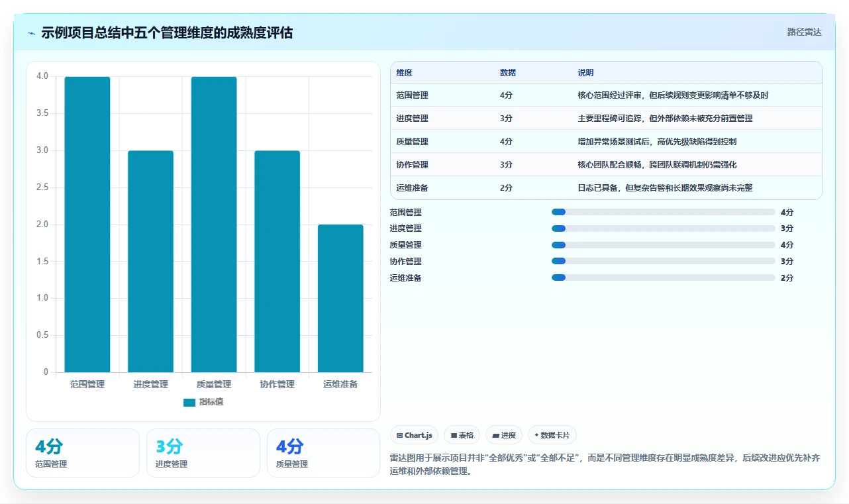This screenshot has height=504, width=849.
Task: Click description starting with 核心团队配合顺畅
Action: pos(657,165)
